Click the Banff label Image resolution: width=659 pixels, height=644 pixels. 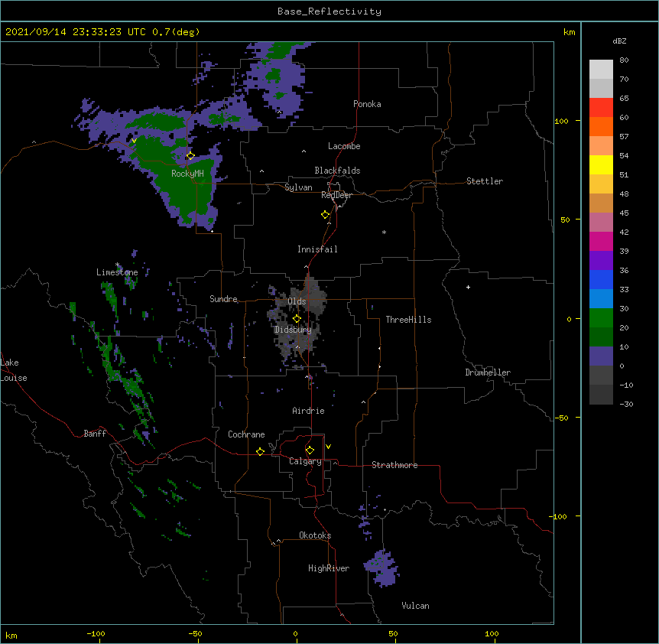click(95, 434)
